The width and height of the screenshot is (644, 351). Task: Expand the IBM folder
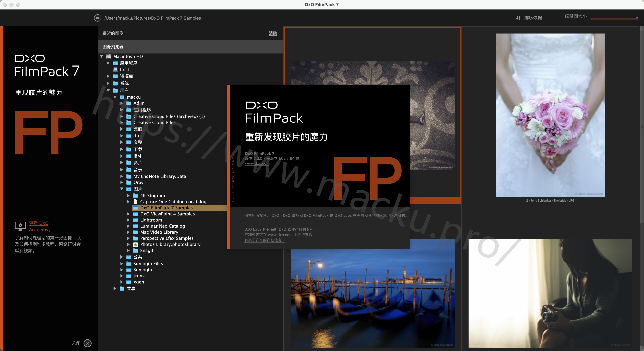coord(122,156)
